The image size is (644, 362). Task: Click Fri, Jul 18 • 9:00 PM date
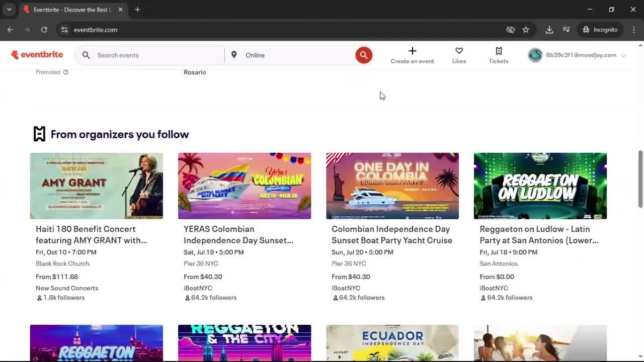[x=509, y=252]
